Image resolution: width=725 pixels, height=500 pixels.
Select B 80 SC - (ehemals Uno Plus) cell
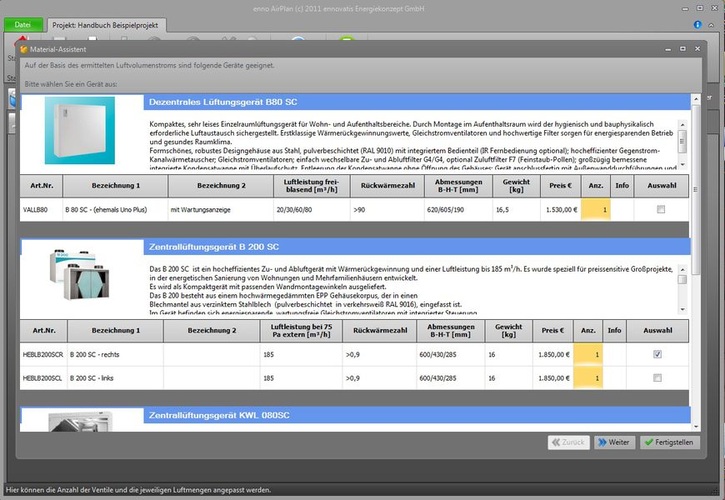tap(115, 210)
